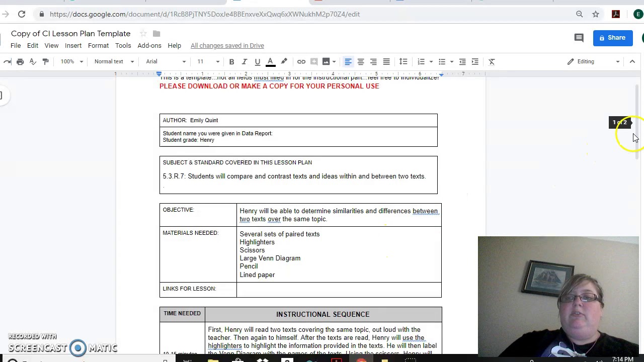The width and height of the screenshot is (644, 362).
Task: Open the Format menu
Action: click(98, 45)
